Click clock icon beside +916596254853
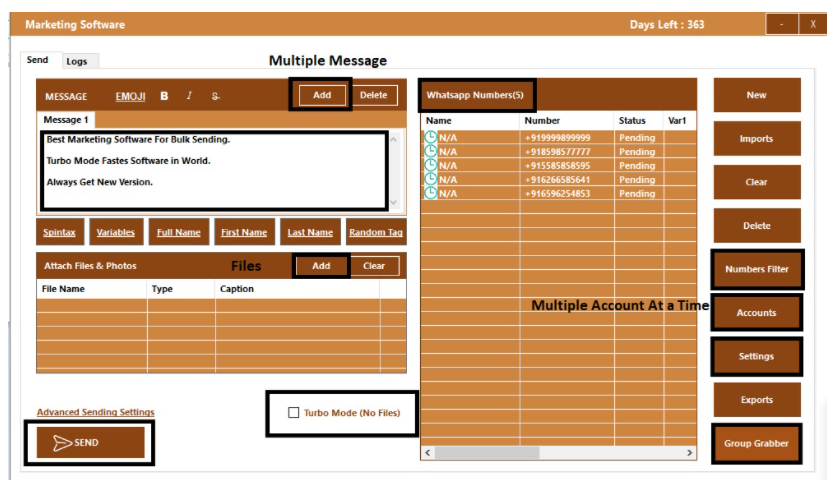Screen dimensions: 827x480 [x=431, y=193]
